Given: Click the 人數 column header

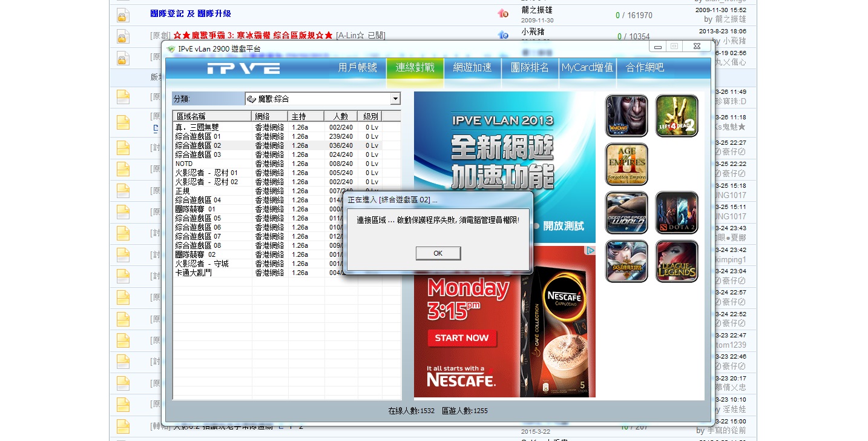Looking at the screenshot, I should [340, 116].
